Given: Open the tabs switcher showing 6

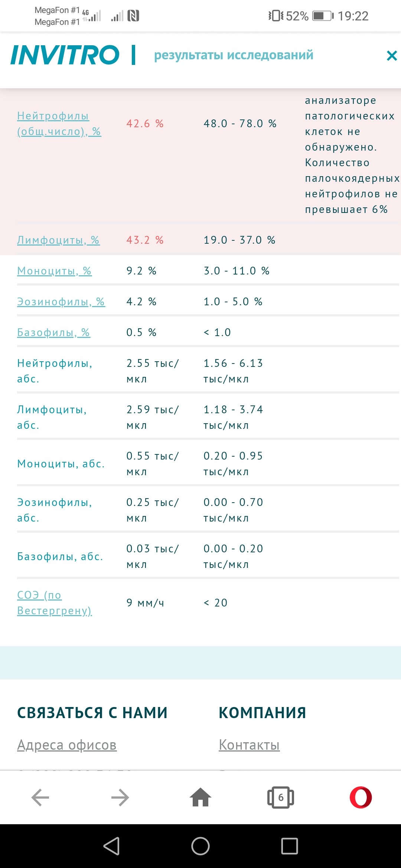Looking at the screenshot, I should click(x=281, y=798).
